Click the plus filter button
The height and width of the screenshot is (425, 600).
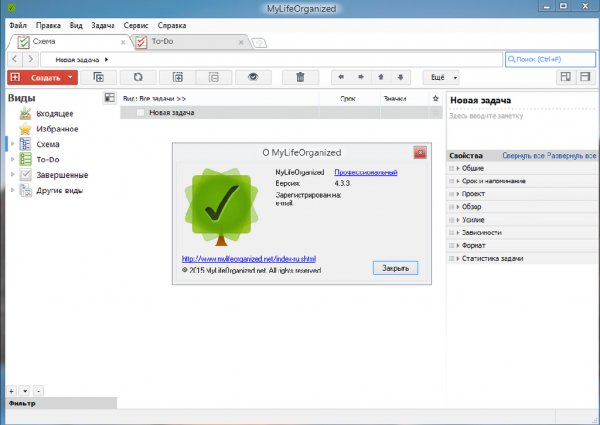(x=11, y=391)
